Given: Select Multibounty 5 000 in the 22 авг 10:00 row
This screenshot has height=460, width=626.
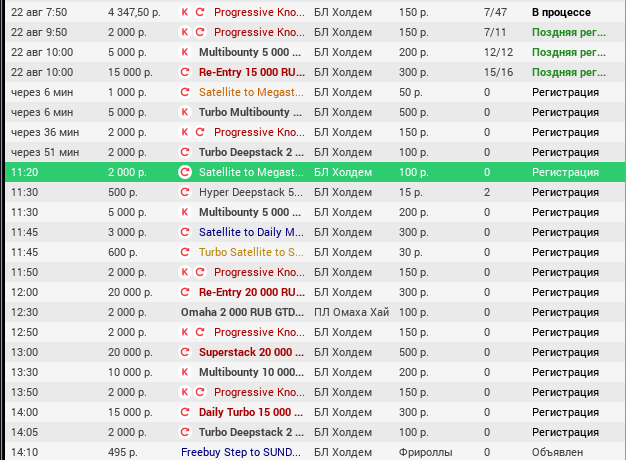Looking at the screenshot, I should (250, 52).
